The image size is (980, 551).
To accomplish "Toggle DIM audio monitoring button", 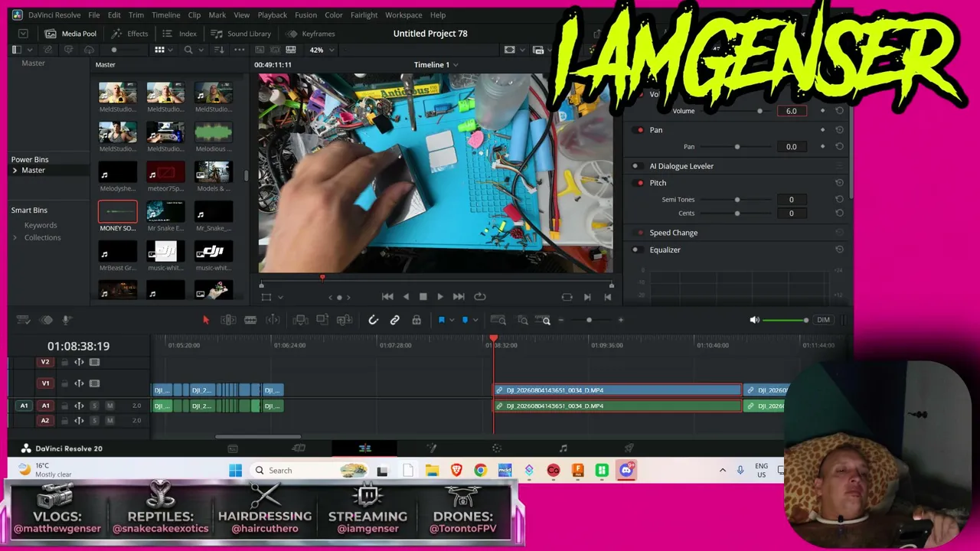I will pyautogui.click(x=823, y=320).
